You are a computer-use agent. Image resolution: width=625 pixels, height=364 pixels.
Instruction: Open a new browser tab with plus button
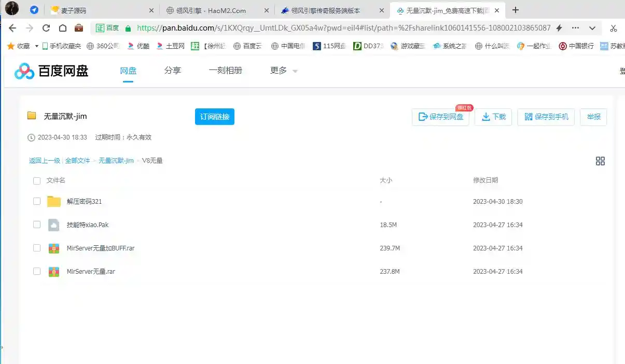coord(516,10)
